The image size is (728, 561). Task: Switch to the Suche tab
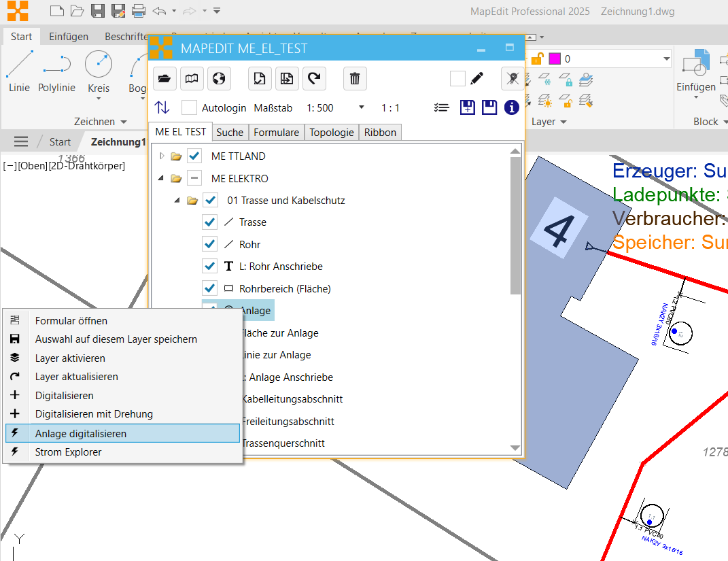pos(230,133)
